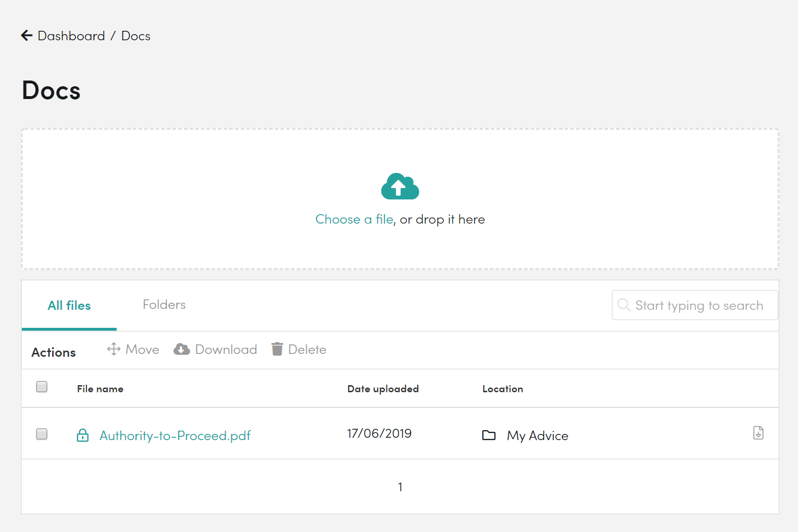Click the Download action label

point(226,350)
